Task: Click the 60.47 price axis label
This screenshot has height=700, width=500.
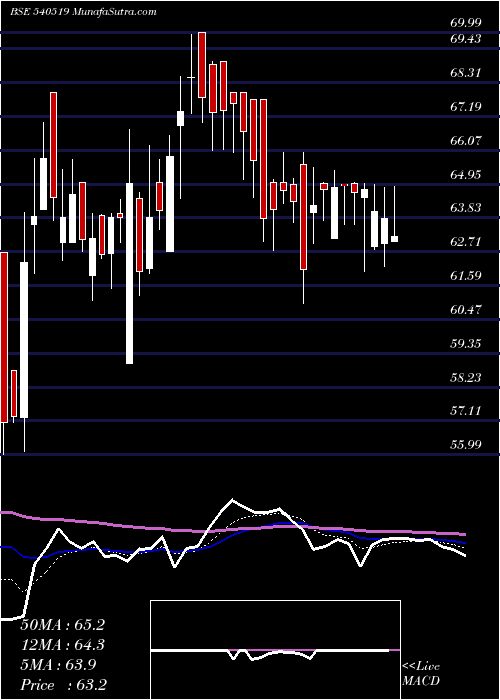Action: [x=465, y=309]
